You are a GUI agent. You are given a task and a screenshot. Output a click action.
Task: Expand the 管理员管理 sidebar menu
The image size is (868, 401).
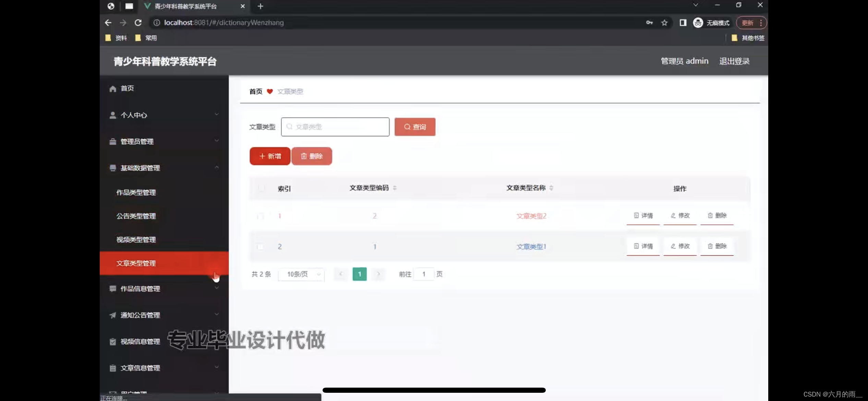[164, 142]
